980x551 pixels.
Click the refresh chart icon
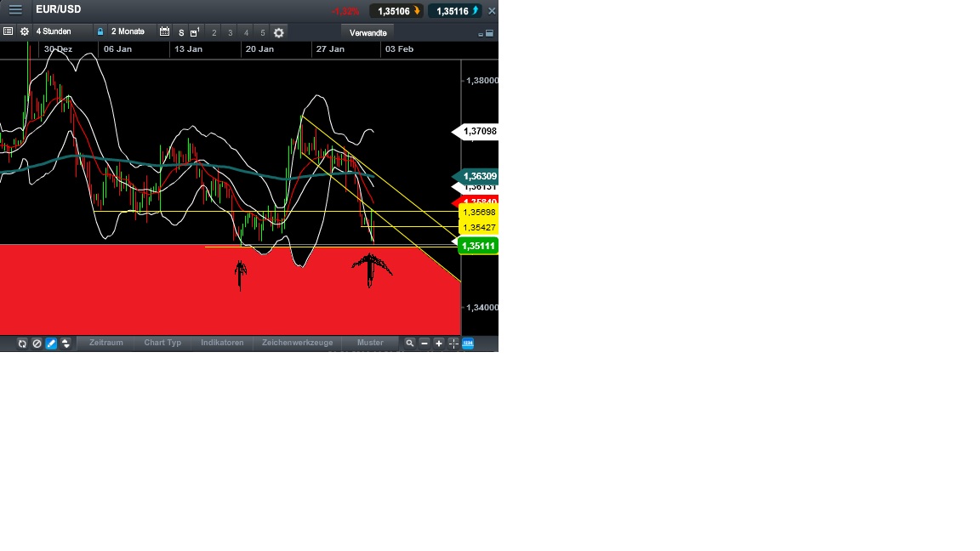point(21,343)
